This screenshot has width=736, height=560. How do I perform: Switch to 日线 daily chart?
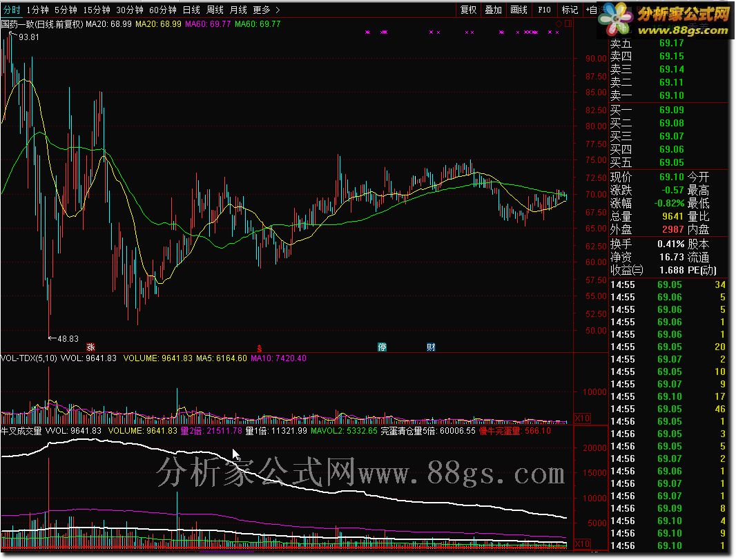point(191,10)
